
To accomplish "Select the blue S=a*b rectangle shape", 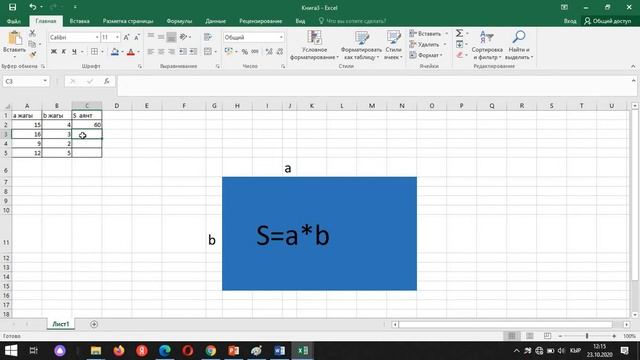I will (x=319, y=233).
